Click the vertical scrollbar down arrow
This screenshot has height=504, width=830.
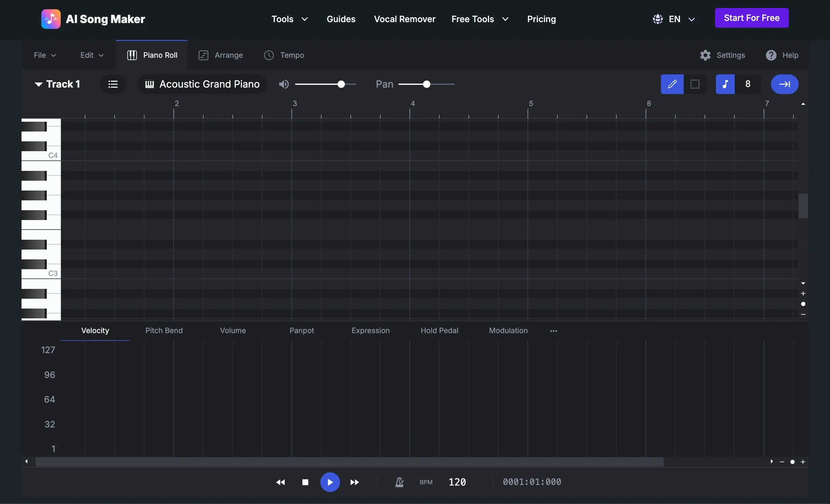pyautogui.click(x=803, y=283)
